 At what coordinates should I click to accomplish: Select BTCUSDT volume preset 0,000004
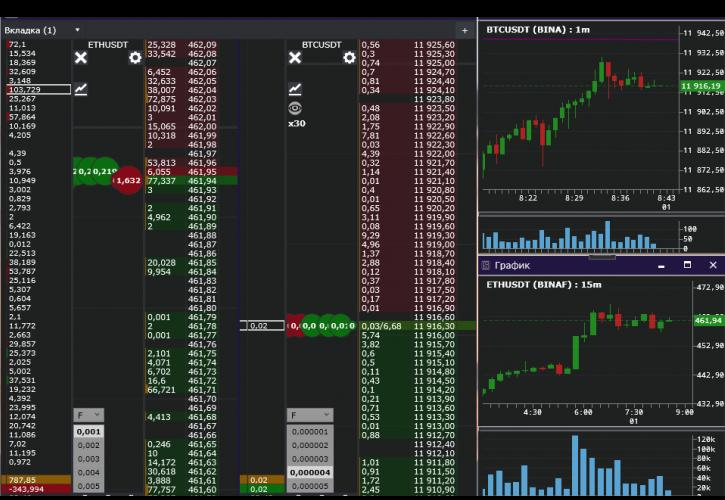point(309,472)
